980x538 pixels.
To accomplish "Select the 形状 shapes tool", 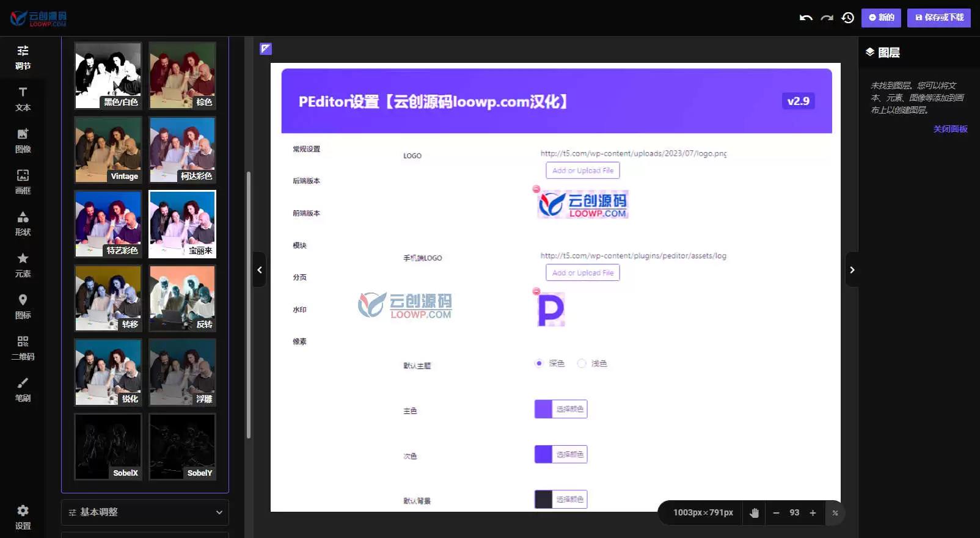I will [x=23, y=224].
